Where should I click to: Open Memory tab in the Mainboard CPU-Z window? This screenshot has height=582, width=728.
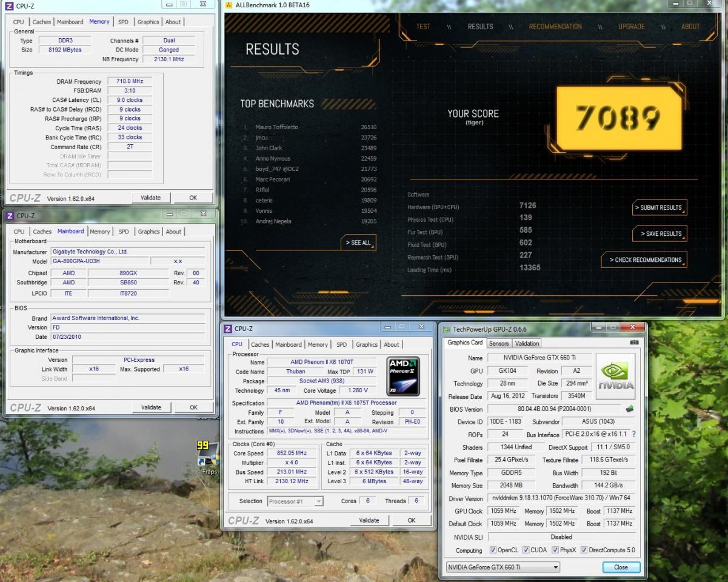[x=100, y=232]
